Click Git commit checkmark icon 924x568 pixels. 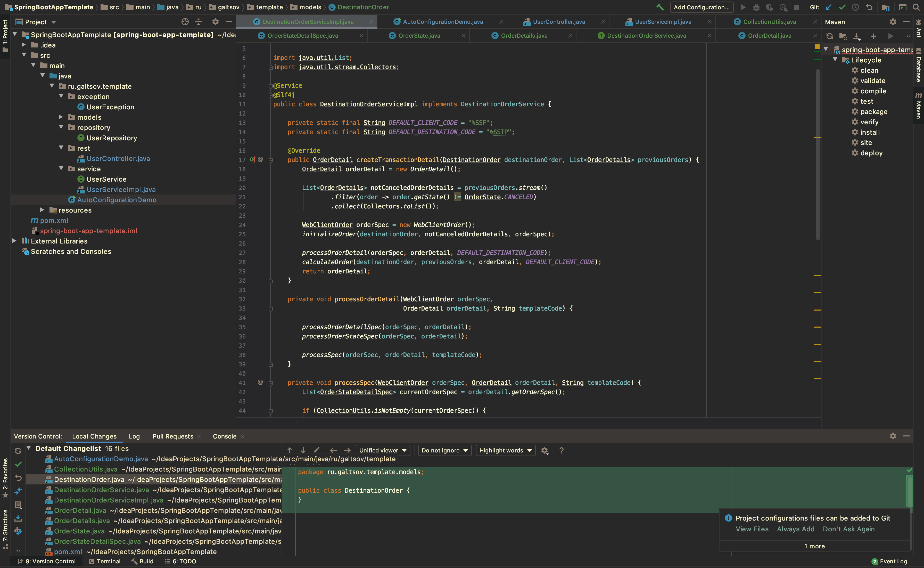point(842,7)
